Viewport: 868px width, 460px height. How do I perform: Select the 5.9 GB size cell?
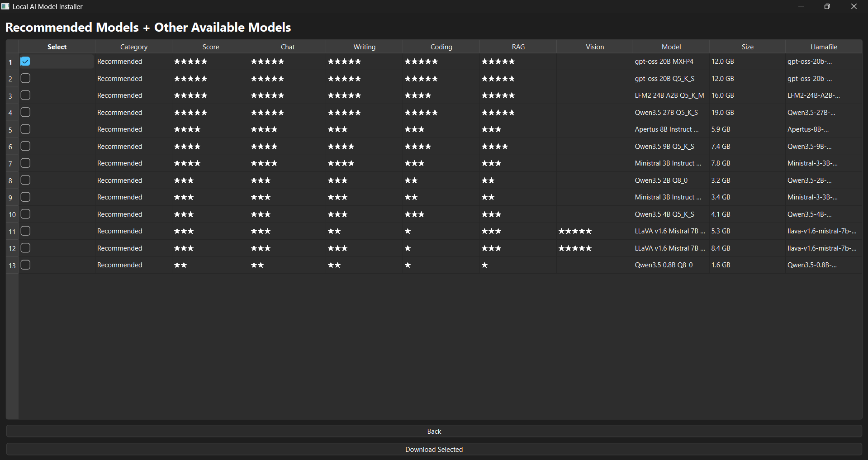[x=748, y=129]
